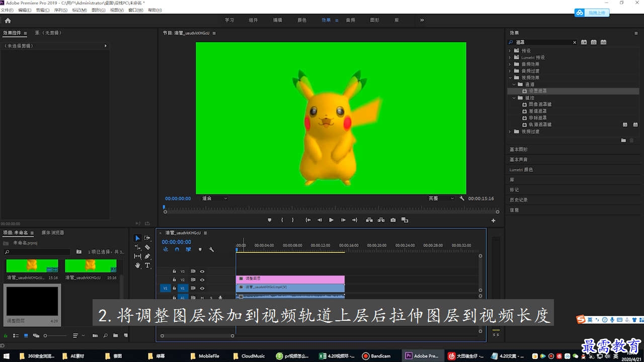The height and width of the screenshot is (362, 644).
Task: Select the 轨道遮罩键 effect
Action: (540, 125)
